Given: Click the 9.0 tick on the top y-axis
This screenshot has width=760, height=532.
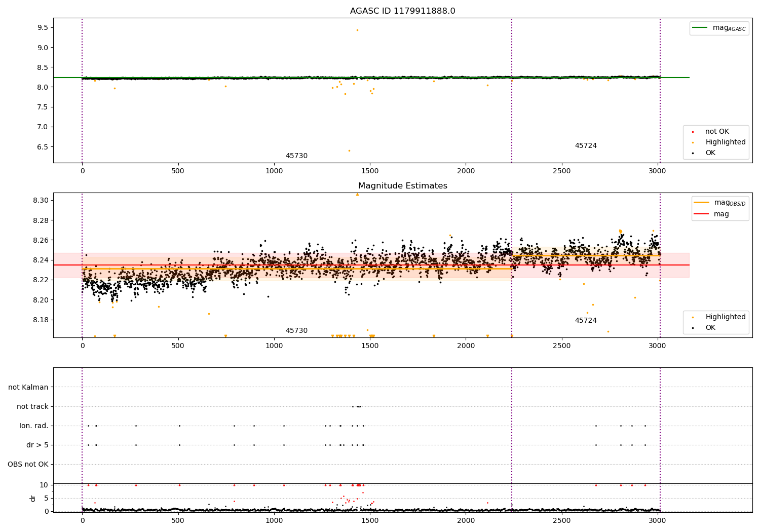Looking at the screenshot, I should 43,48.
